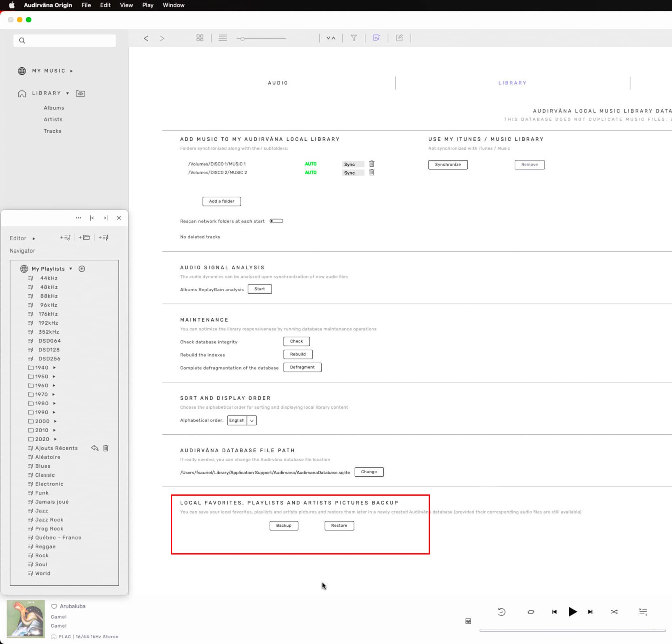This screenshot has width=672, height=644.
Task: Share the Ajouts Récents playlist
Action: (x=95, y=448)
